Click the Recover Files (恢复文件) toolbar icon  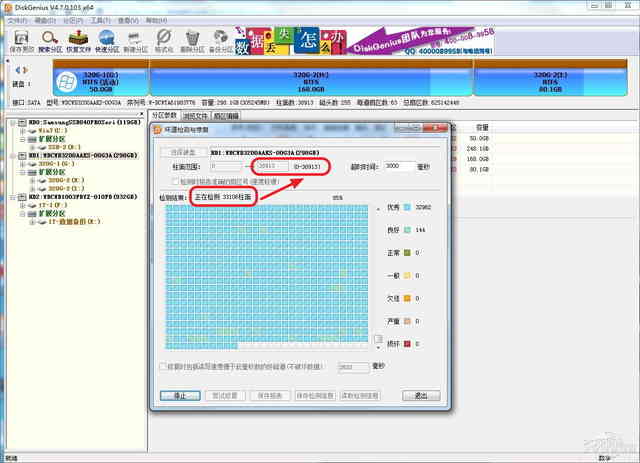pyautogui.click(x=78, y=38)
